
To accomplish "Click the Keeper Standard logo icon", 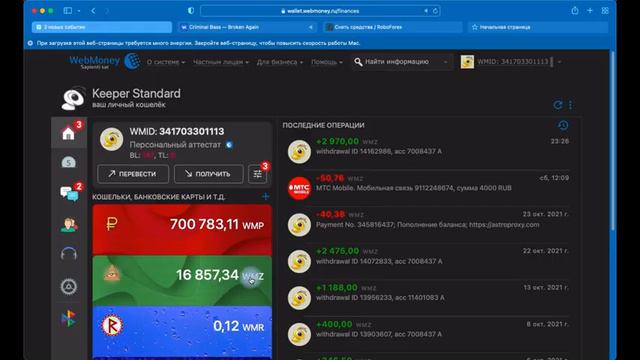I will pos(73,98).
